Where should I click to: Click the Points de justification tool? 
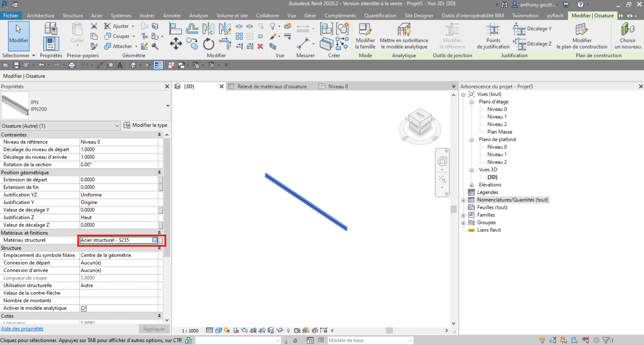(x=493, y=30)
